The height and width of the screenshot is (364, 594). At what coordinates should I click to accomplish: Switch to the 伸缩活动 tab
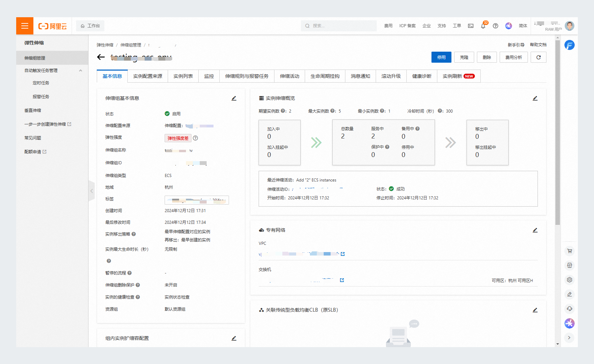(x=290, y=76)
